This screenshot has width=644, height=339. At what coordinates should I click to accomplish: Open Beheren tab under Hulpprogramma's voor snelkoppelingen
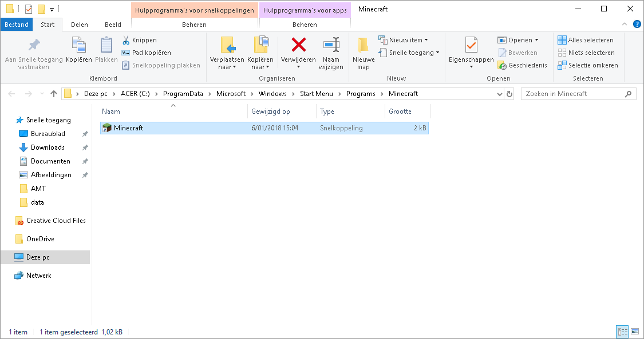tap(194, 25)
